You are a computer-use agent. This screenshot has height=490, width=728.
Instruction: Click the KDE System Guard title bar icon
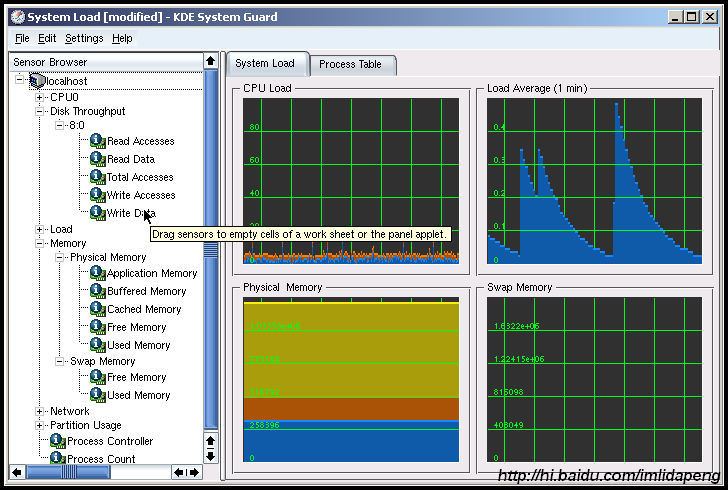pos(16,17)
